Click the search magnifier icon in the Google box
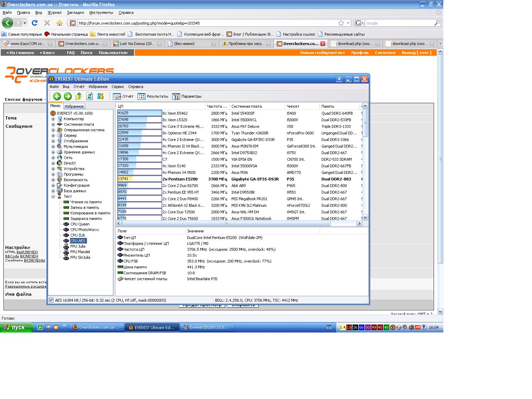 point(437,23)
